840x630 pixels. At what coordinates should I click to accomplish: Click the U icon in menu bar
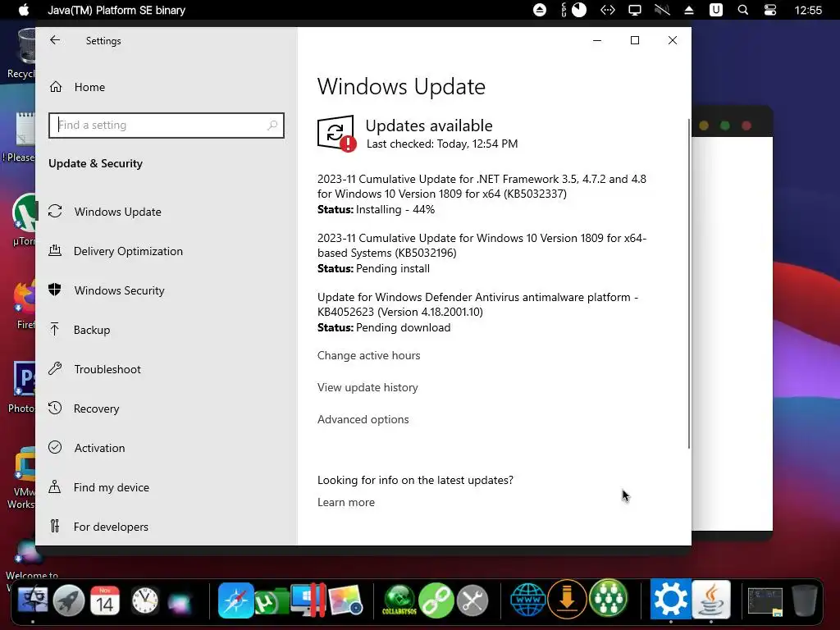[x=715, y=10]
